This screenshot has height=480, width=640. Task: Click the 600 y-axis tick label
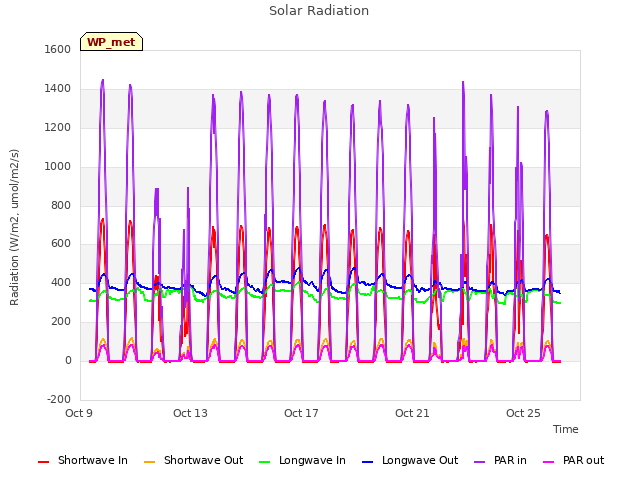61,244
